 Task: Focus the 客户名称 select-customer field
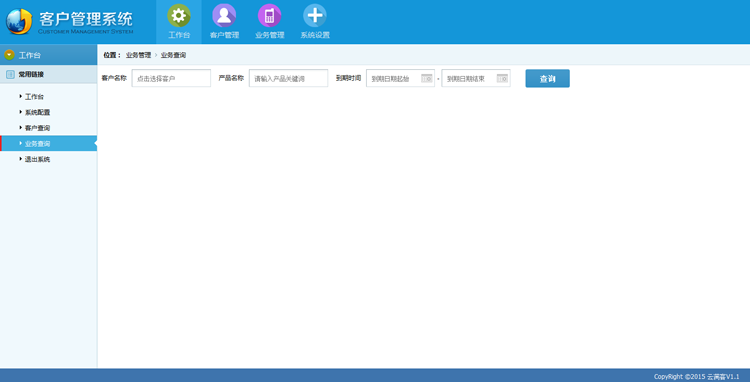[x=171, y=78]
